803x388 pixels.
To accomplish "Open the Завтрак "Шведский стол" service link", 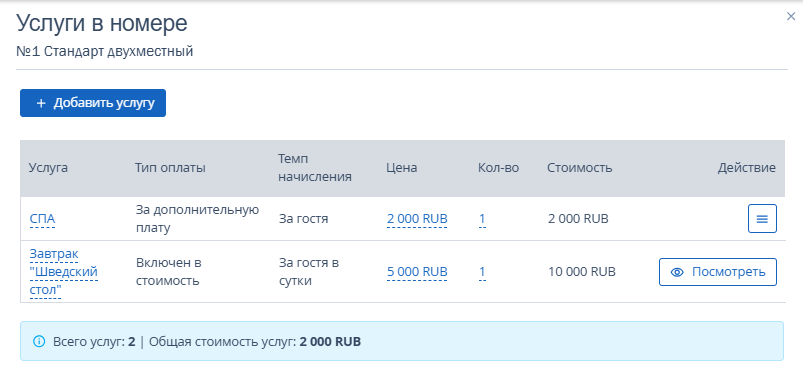I will [64, 272].
